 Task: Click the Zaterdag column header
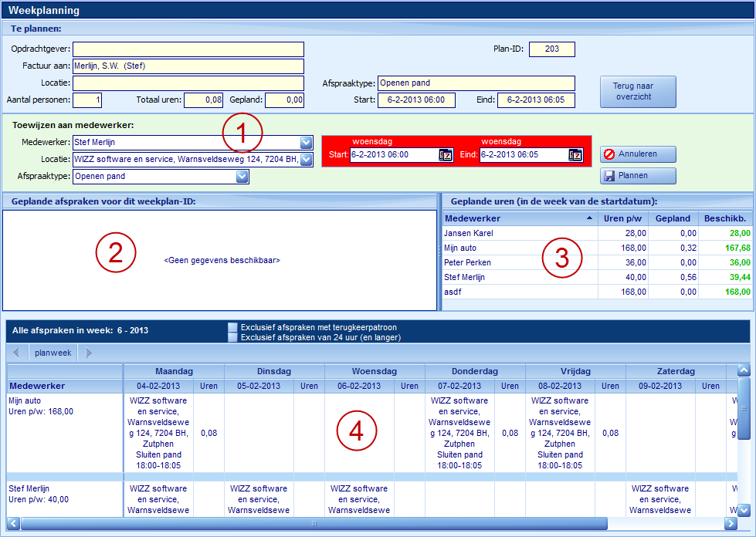[676, 371]
